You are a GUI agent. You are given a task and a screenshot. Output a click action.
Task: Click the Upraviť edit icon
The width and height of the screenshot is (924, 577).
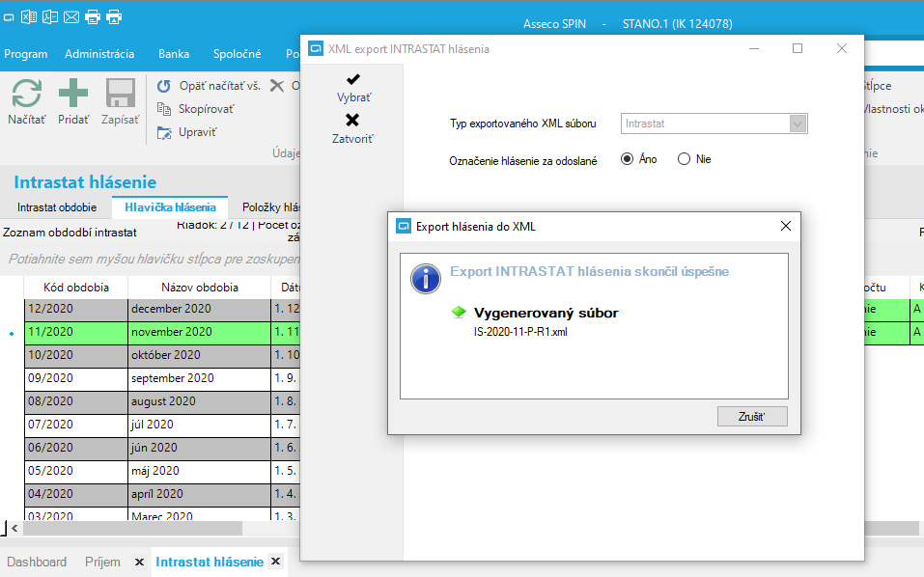164,132
